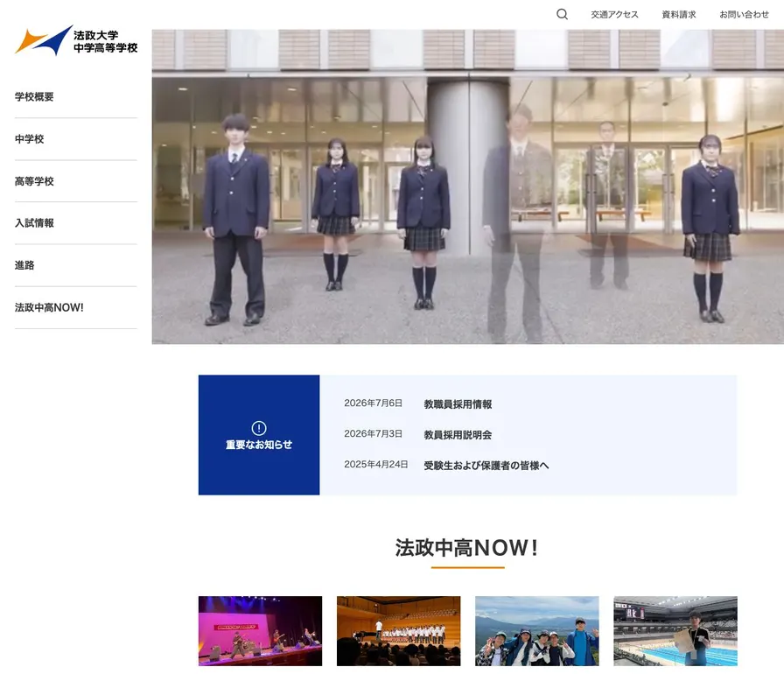
Task: Open the swimming pool thumbnail
Action: [x=675, y=631]
